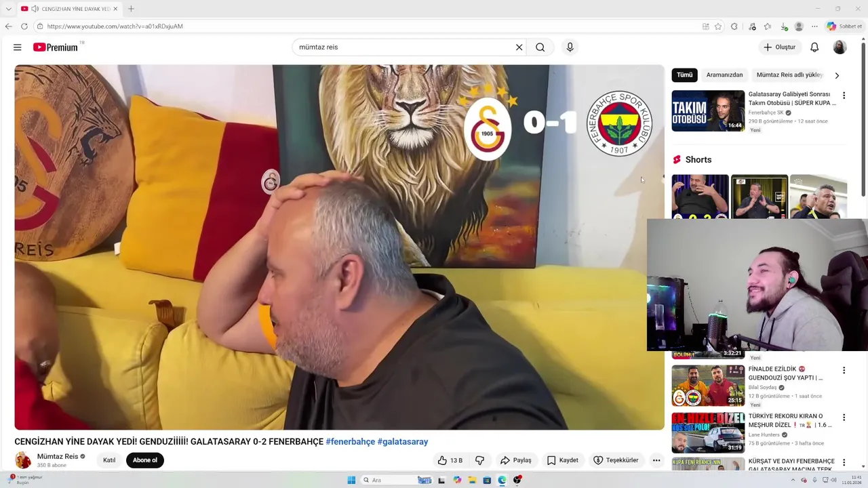This screenshot has height=488, width=868.
Task: Open Mümtaz Reis channel avatar
Action: coord(23,460)
